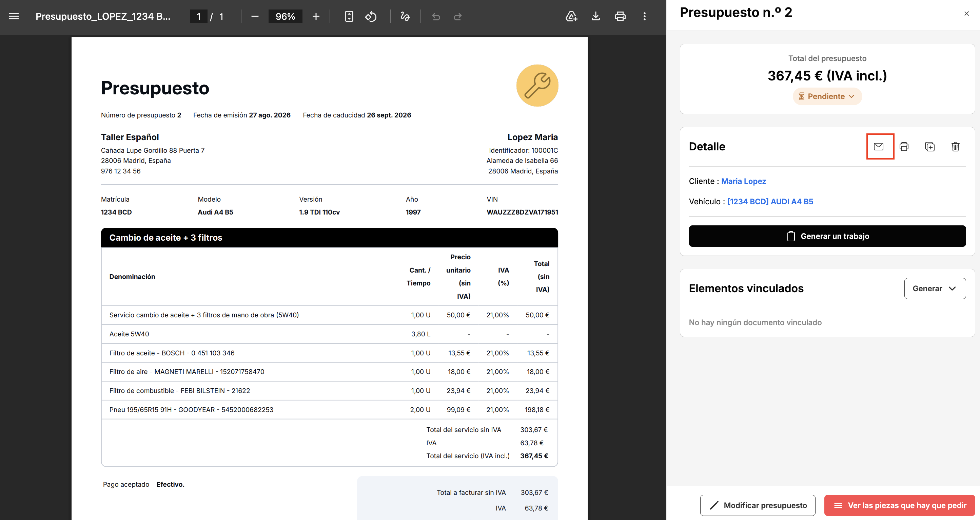Save the PDF to Google Drive
Screen dimensions: 980x520
click(571, 16)
